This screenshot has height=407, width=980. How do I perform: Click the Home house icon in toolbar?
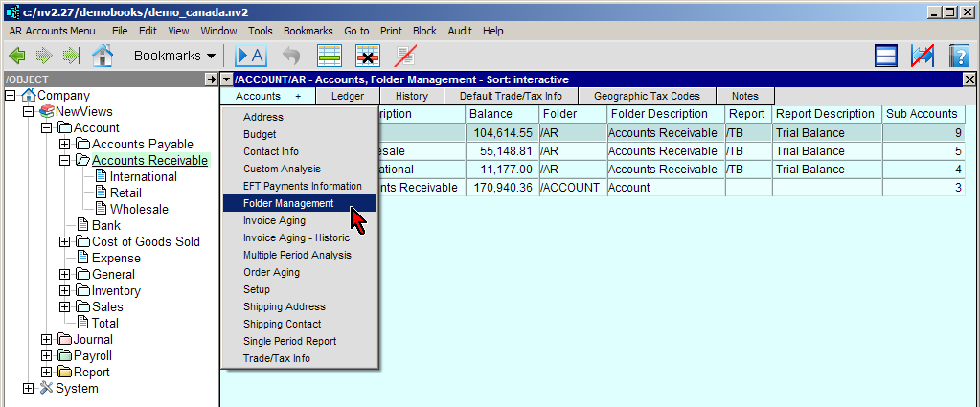click(103, 56)
